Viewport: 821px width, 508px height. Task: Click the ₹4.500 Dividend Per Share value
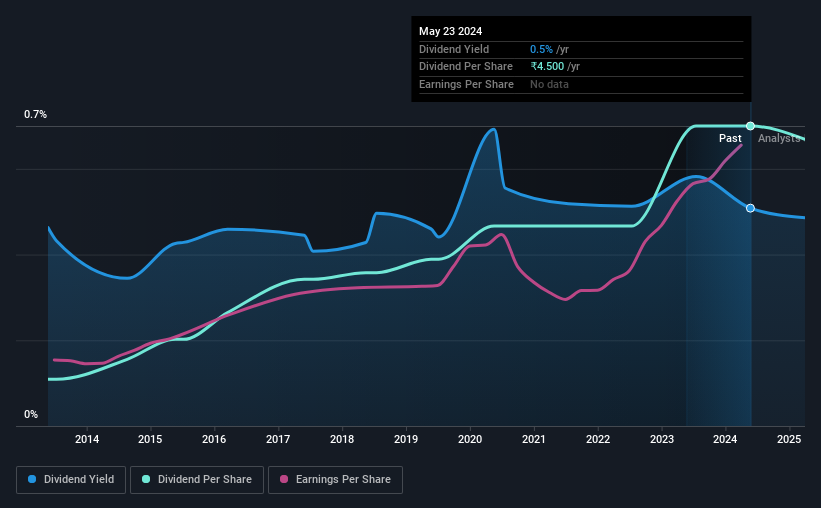(x=547, y=67)
